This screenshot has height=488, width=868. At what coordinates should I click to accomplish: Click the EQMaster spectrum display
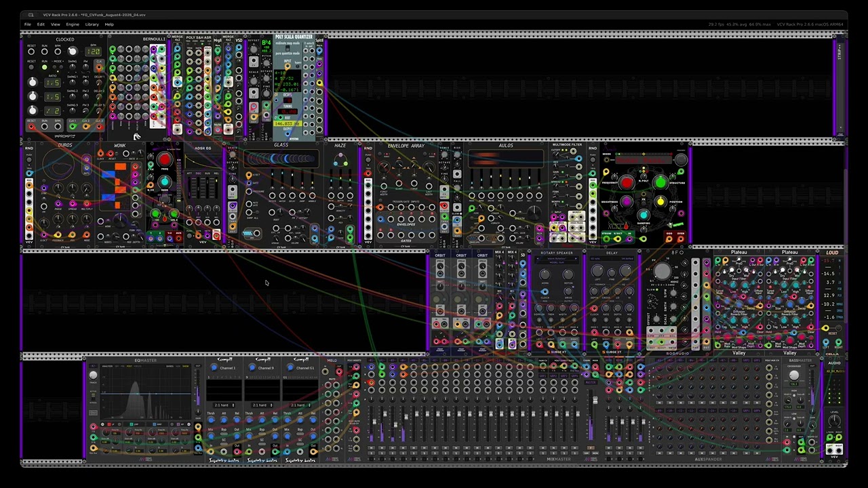point(146,393)
